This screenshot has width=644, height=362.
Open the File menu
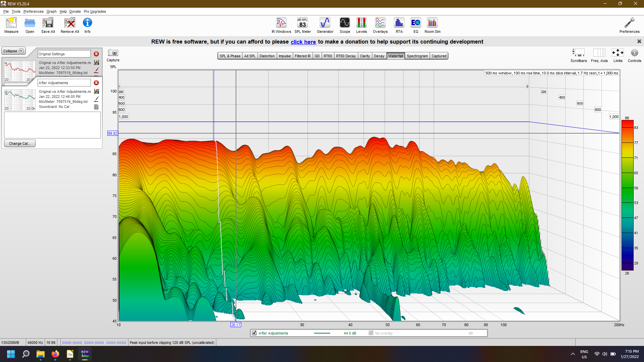tap(6, 11)
